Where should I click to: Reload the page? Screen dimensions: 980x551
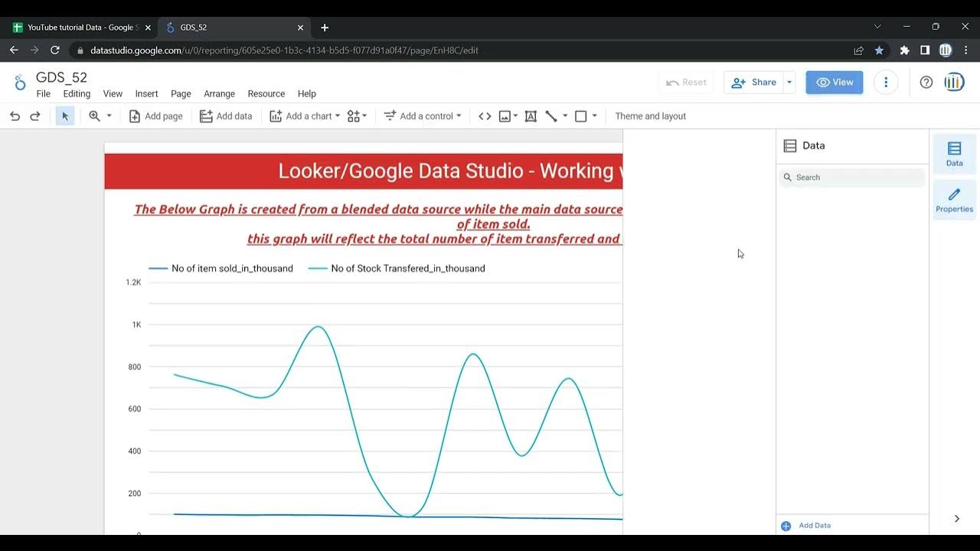[55, 51]
